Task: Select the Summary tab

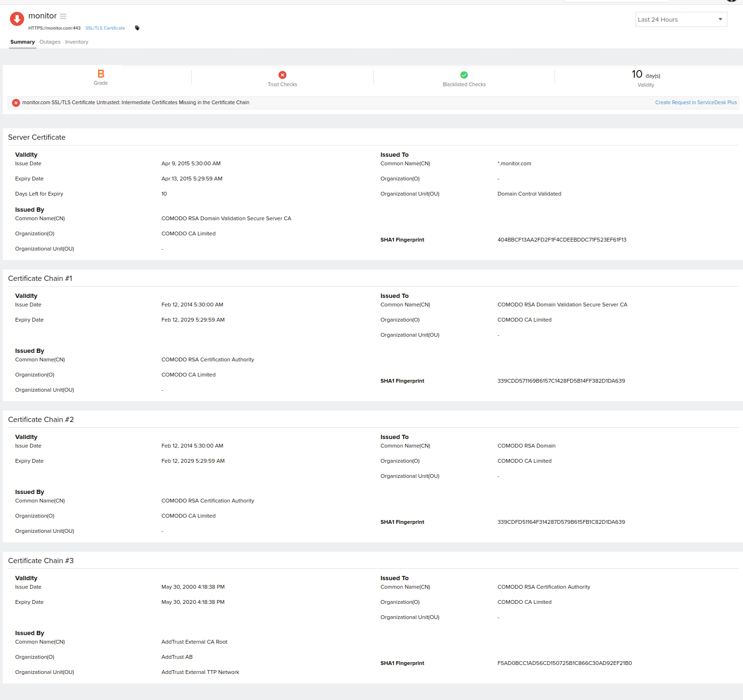Action: [x=22, y=42]
